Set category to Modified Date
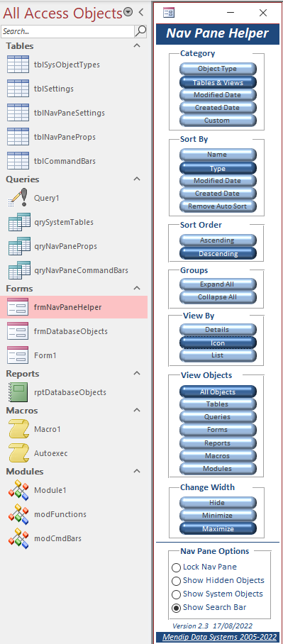This screenshot has height=644, width=283. (218, 95)
